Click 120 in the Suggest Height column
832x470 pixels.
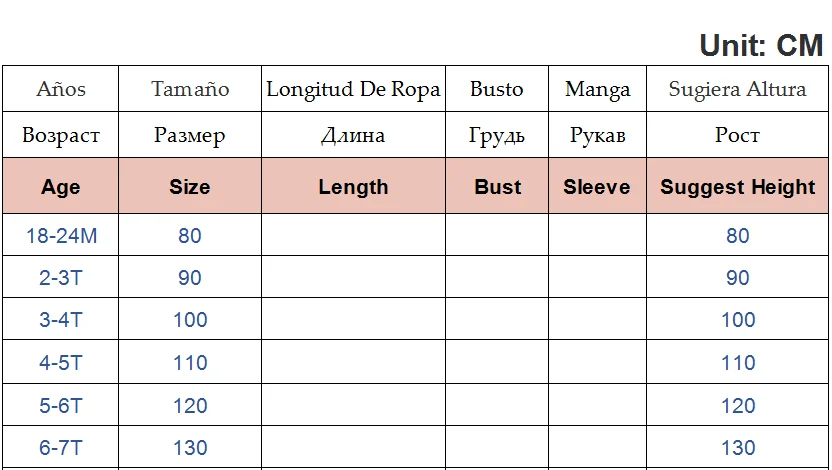click(738, 406)
